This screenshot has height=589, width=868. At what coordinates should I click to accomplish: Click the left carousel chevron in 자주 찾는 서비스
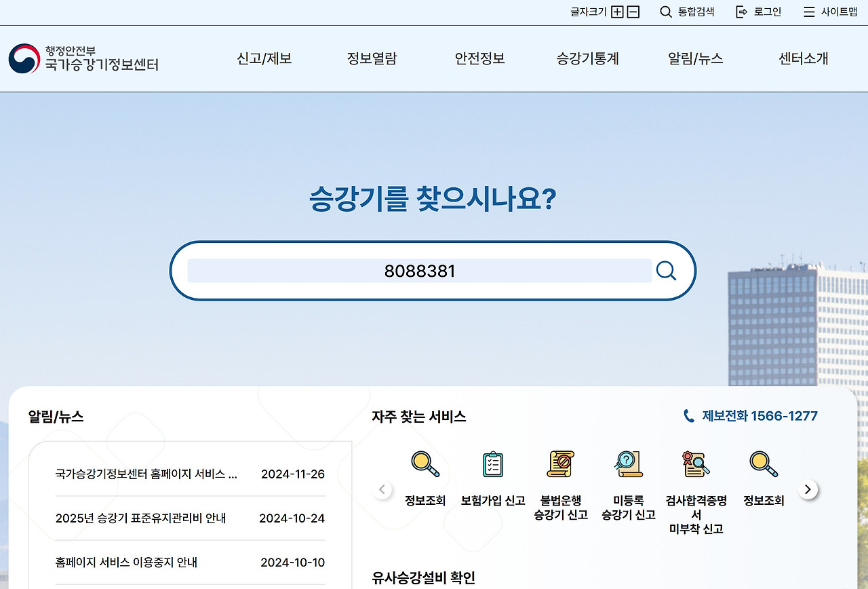[x=382, y=489]
